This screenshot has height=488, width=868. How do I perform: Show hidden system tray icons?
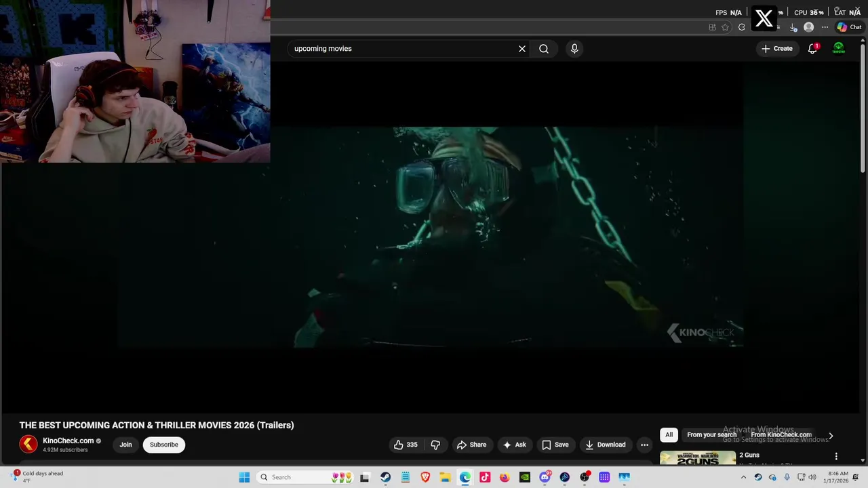tap(743, 477)
